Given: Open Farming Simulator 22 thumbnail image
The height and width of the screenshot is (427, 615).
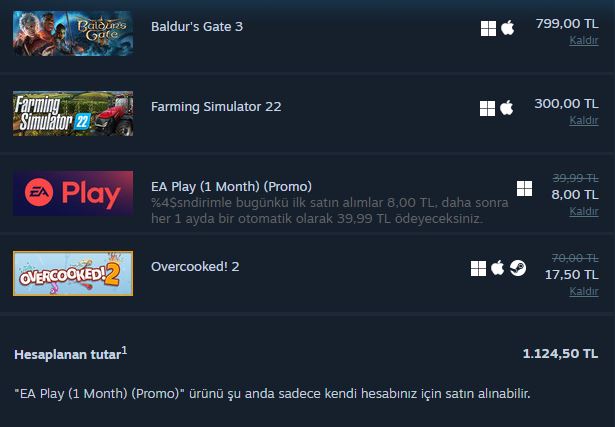Looking at the screenshot, I should [73, 113].
